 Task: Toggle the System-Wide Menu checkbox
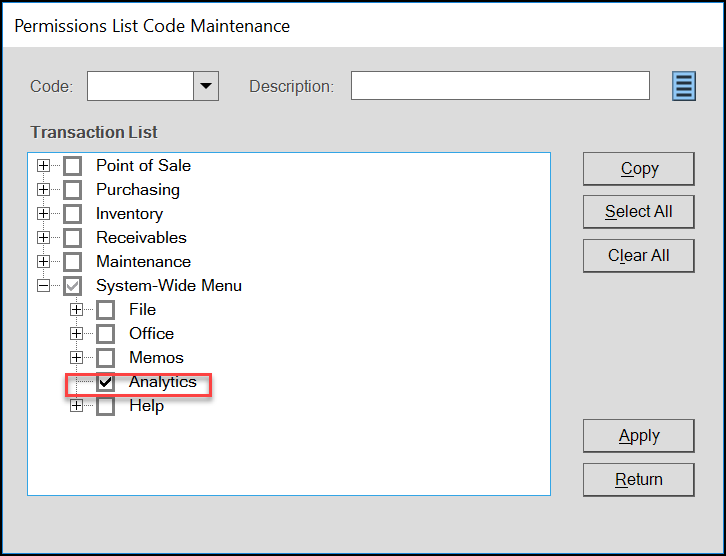click(73, 286)
